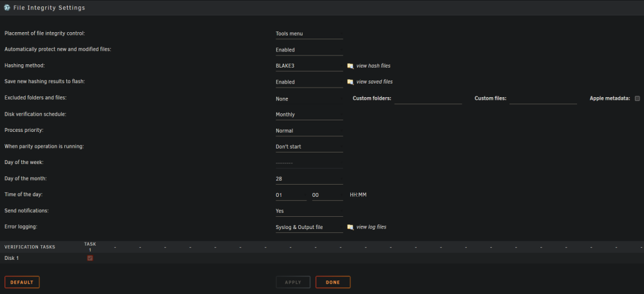This screenshot has width=644, height=294.
Task: Open the Hashing method BLAKE3 dropdown
Action: [309, 66]
